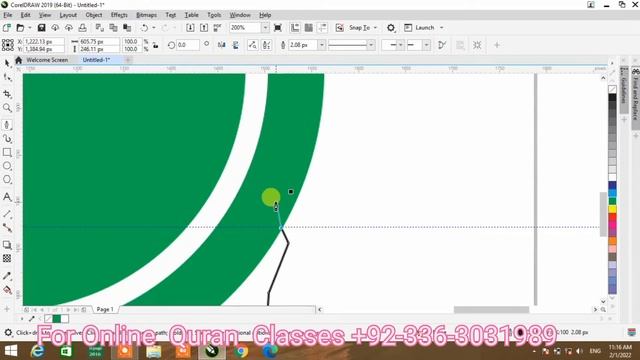The image size is (640, 360).
Task: Select the Shape tool
Action: pyautogui.click(x=7, y=78)
